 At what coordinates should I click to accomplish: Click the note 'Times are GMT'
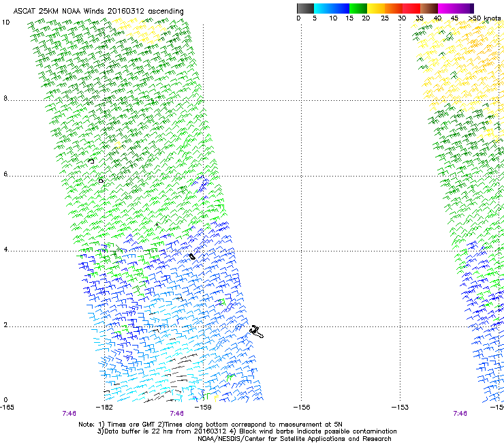click(x=131, y=425)
